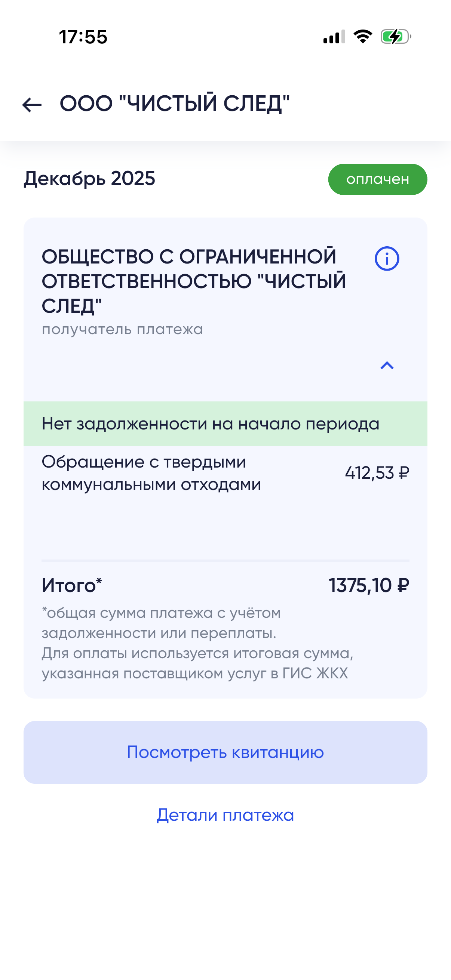451x980 pixels.
Task: Tap the back arrow icon
Action: click(x=32, y=105)
